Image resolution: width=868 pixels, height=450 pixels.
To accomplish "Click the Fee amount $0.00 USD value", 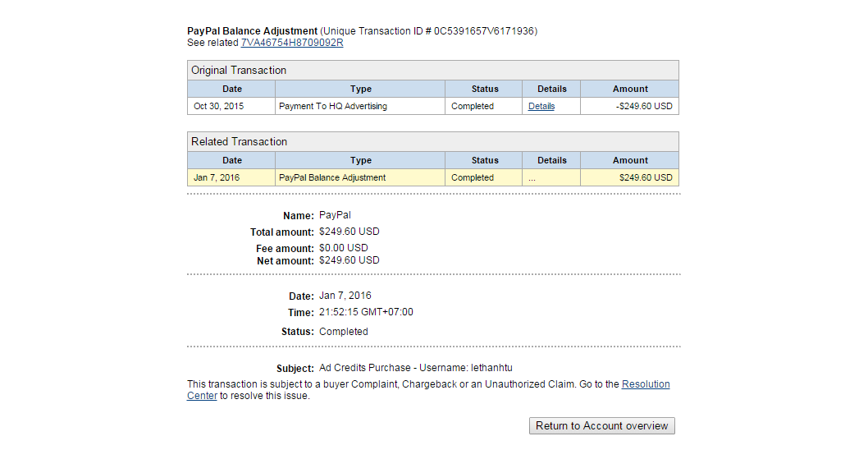I will [343, 248].
